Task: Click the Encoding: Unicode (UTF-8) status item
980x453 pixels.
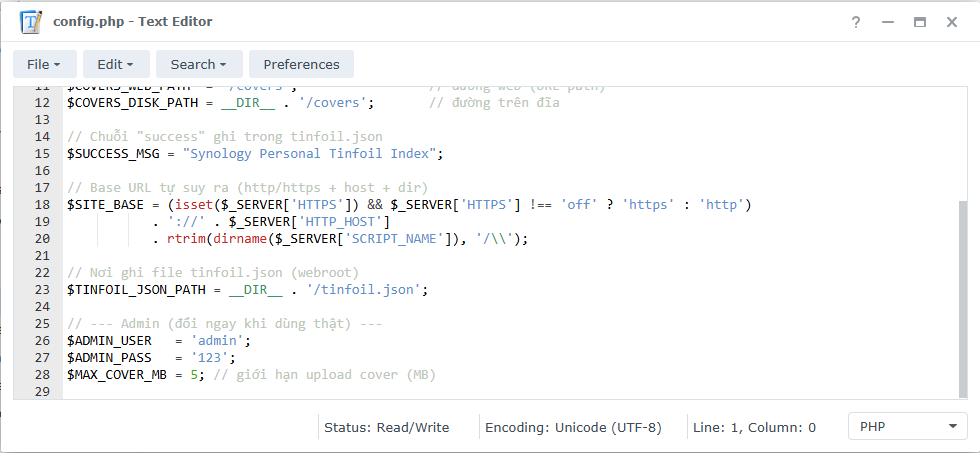Action: coord(573,427)
